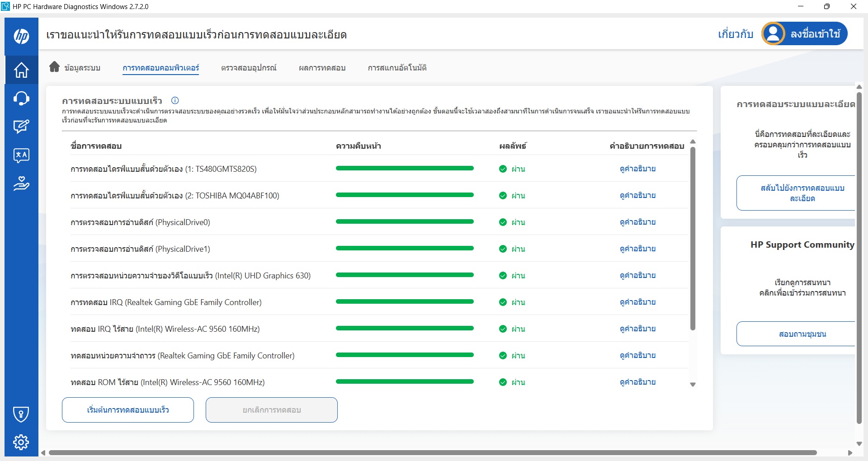Click the ยกเลิกการทดสอบ button
Screen dimensions: 868x461
pos(272,410)
